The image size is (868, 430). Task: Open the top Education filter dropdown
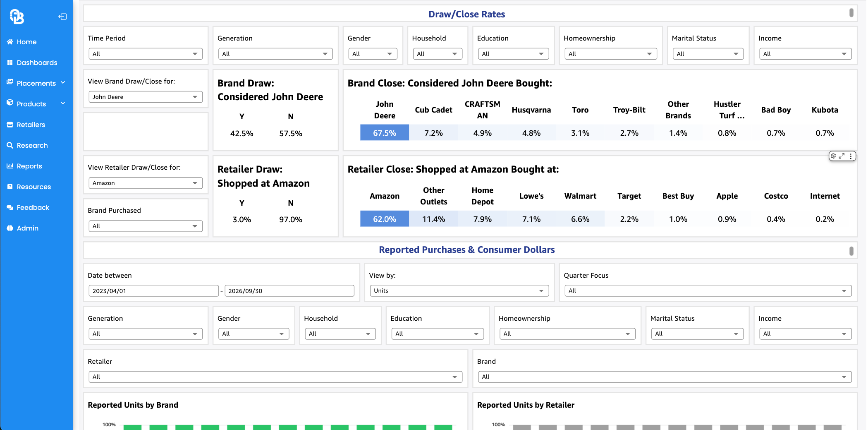pyautogui.click(x=513, y=54)
